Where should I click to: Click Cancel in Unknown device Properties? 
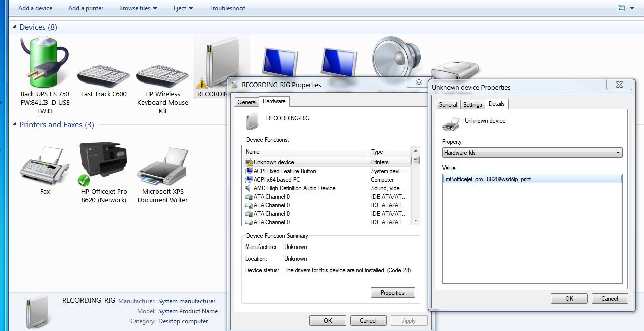[x=610, y=299]
